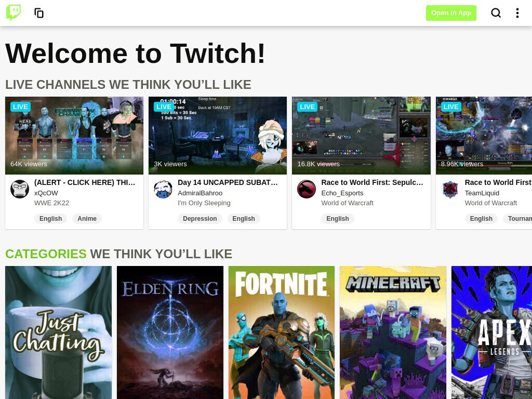Click the green CATEGORIES heading link

[46, 254]
